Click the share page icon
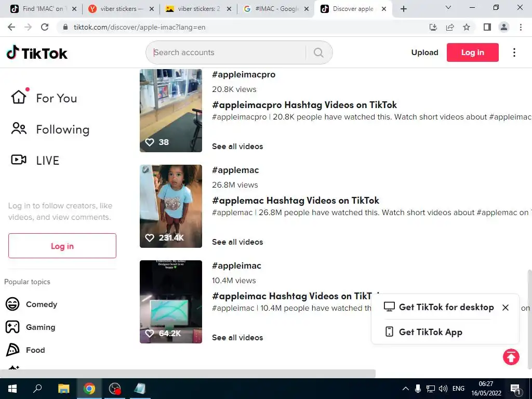 [x=450, y=27]
